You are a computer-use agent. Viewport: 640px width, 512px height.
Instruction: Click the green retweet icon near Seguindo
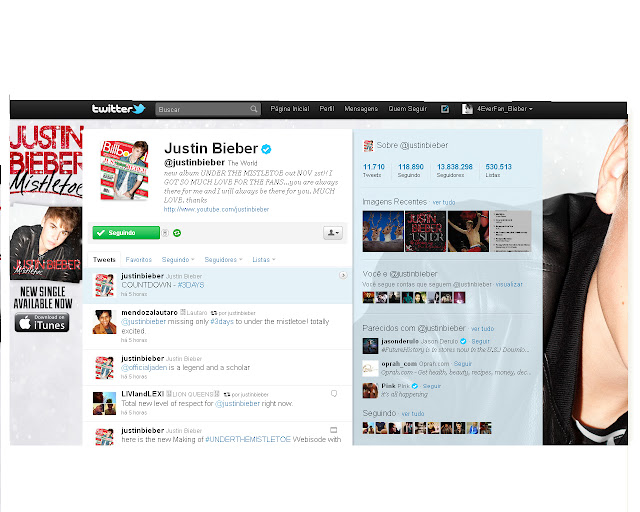coord(177,233)
